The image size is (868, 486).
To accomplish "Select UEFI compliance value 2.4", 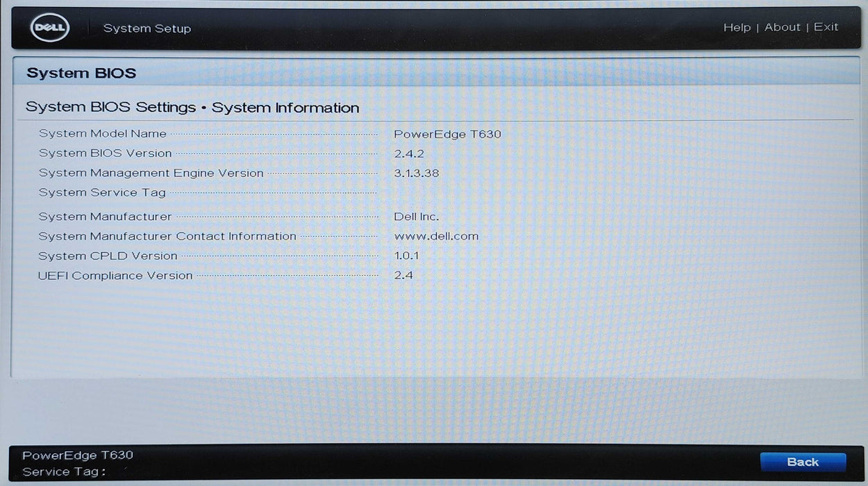I will point(403,275).
